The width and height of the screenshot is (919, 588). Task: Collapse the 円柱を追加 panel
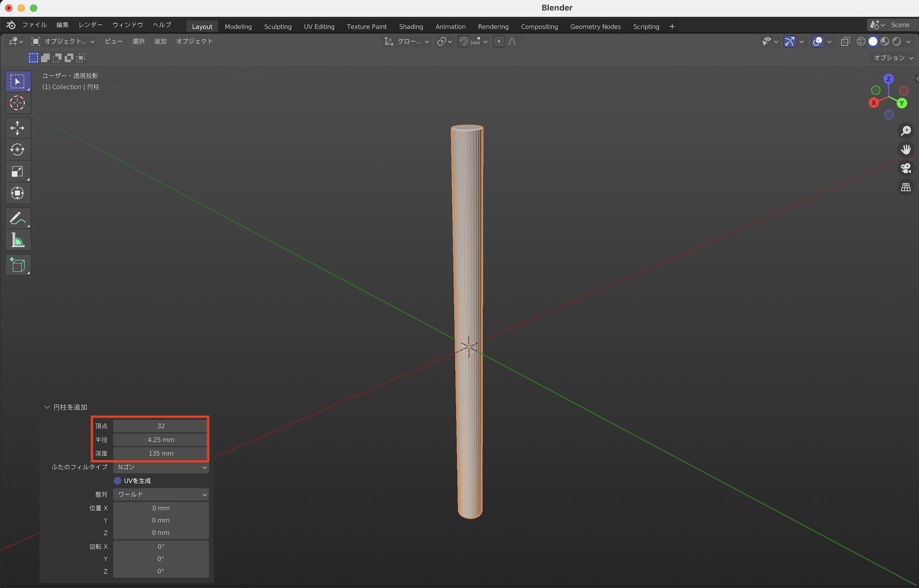[47, 407]
